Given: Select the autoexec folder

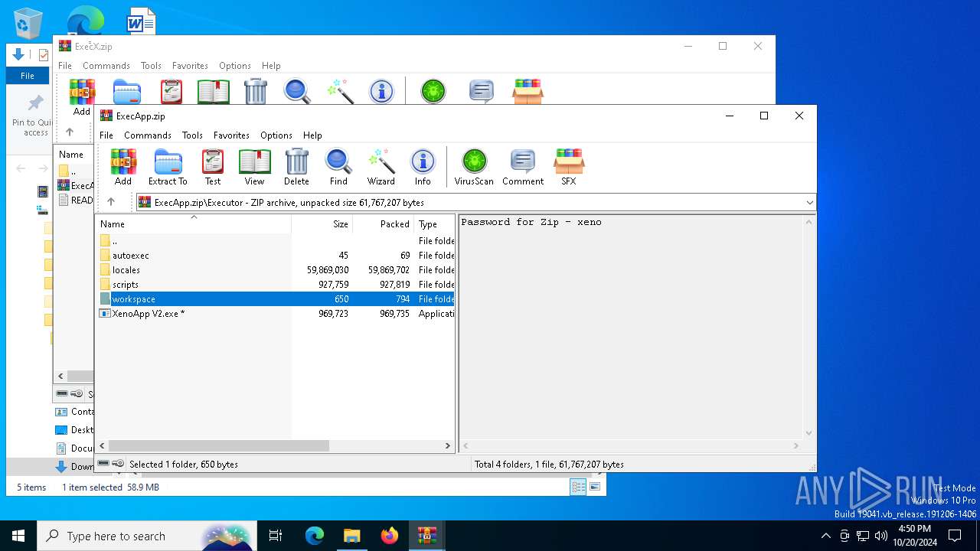Looking at the screenshot, I should click(276, 256).
